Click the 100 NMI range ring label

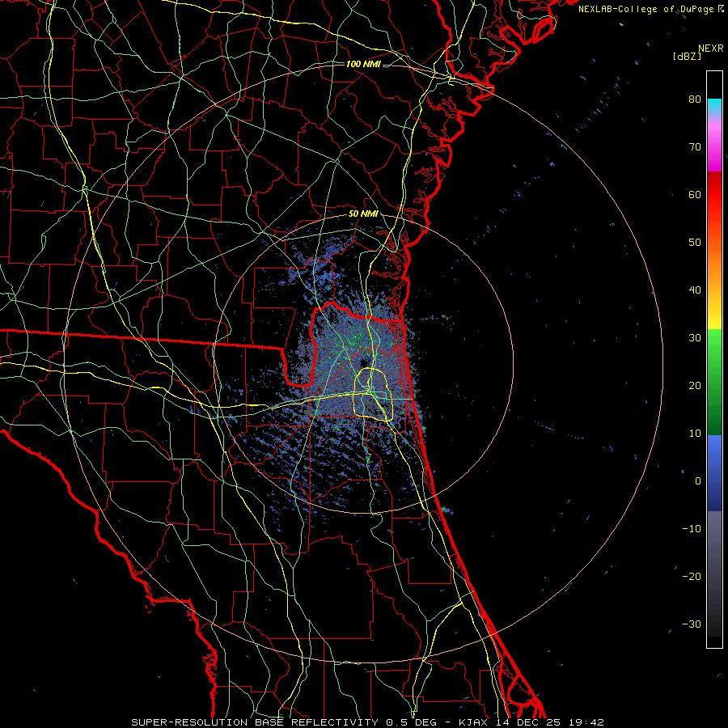point(363,64)
